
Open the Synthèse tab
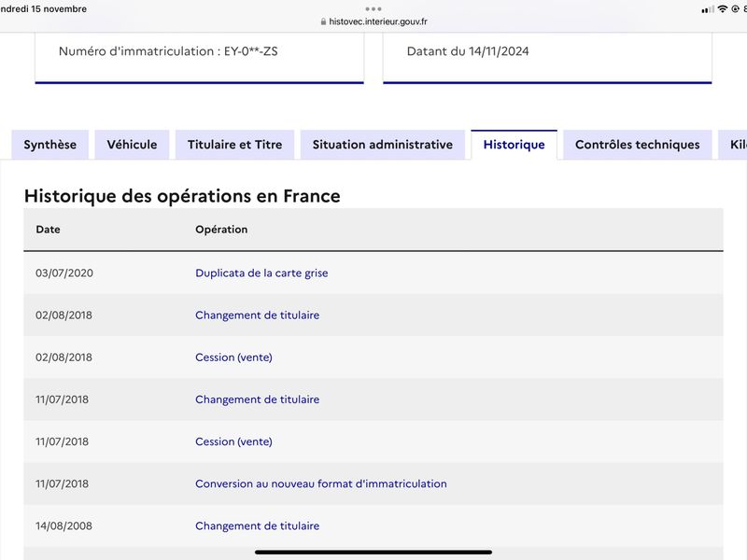click(x=50, y=145)
